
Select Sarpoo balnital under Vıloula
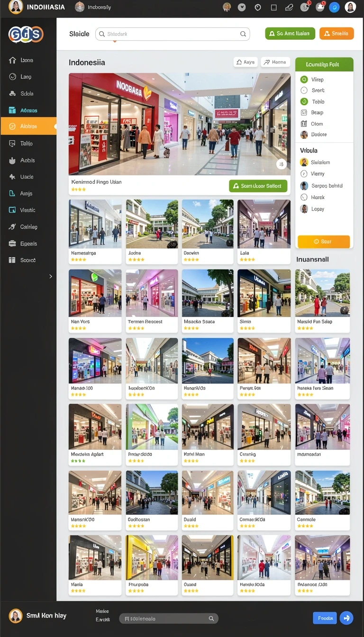[322, 186]
